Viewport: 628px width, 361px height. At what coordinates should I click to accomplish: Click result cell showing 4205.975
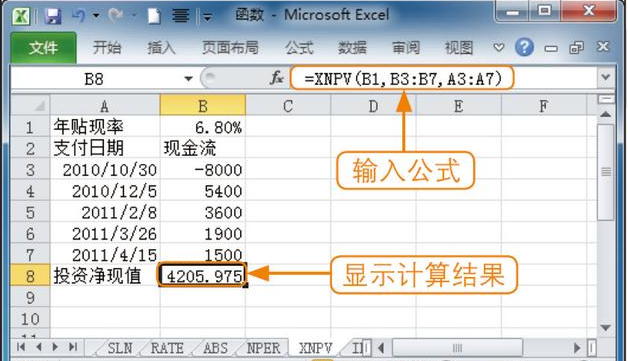click(x=203, y=276)
